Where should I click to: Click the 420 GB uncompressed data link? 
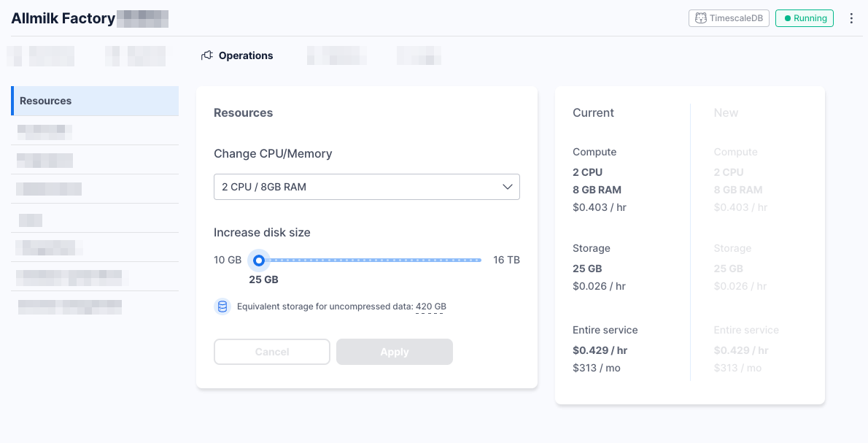(x=430, y=307)
